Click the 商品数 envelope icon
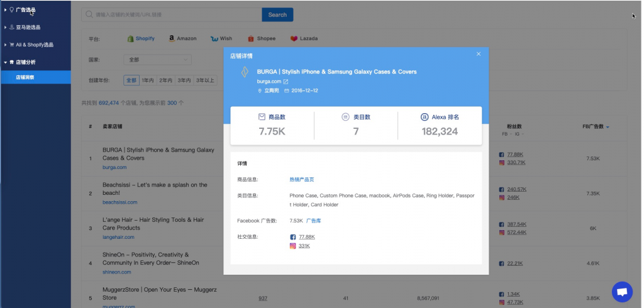The height and width of the screenshot is (308, 644). [x=262, y=117]
